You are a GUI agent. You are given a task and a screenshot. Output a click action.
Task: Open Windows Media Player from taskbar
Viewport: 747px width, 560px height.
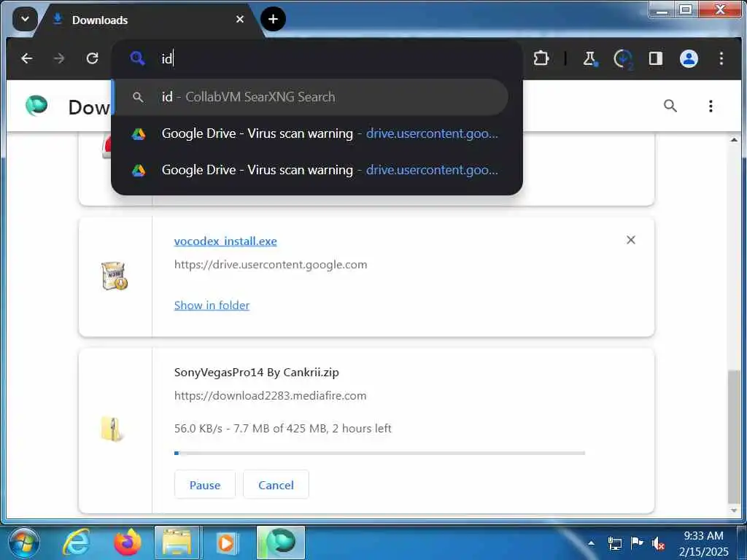pyautogui.click(x=226, y=542)
